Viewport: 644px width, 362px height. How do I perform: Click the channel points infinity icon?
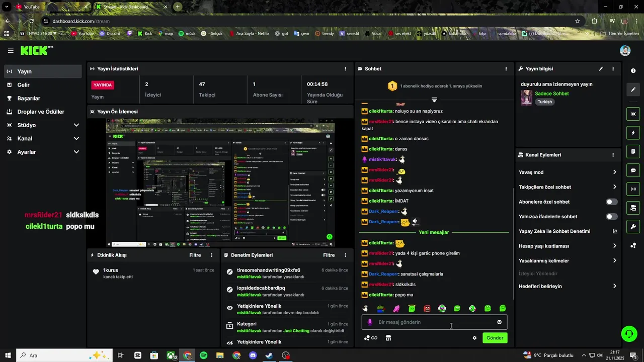point(371,338)
